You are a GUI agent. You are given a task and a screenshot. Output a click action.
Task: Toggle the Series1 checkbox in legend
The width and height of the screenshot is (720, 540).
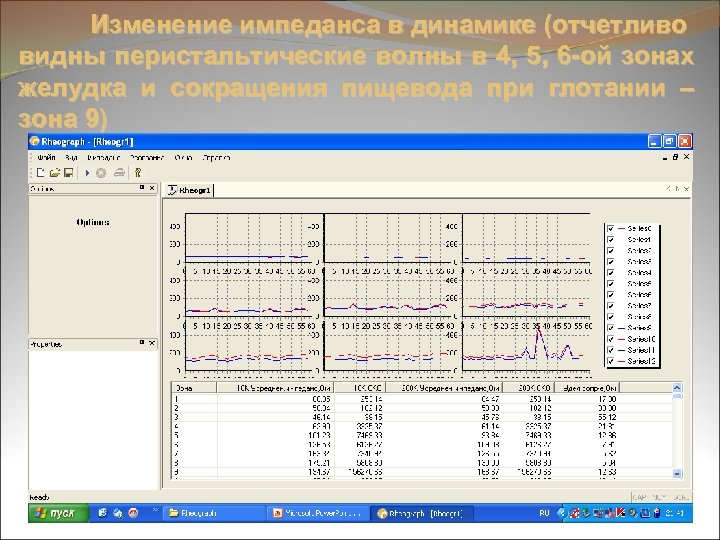coord(611,239)
